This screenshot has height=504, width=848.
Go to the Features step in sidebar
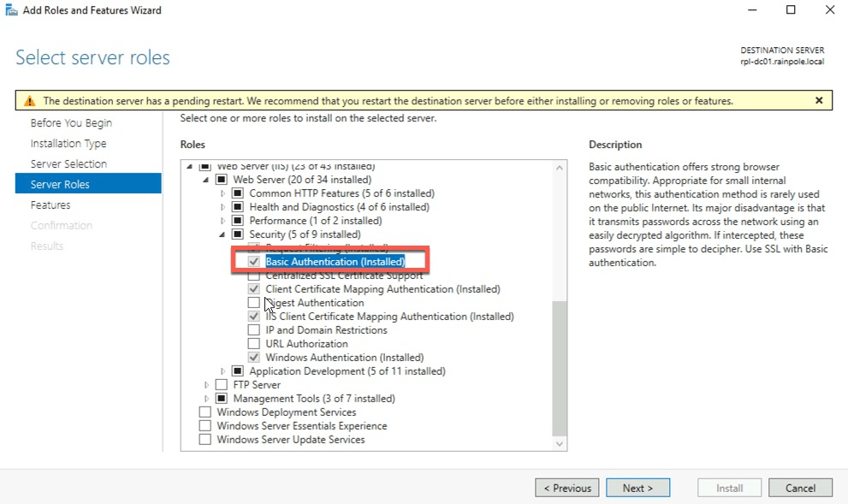(x=50, y=205)
